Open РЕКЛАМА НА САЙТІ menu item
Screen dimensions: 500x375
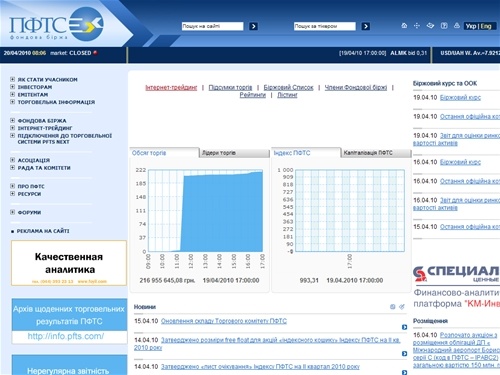pyautogui.click(x=43, y=231)
